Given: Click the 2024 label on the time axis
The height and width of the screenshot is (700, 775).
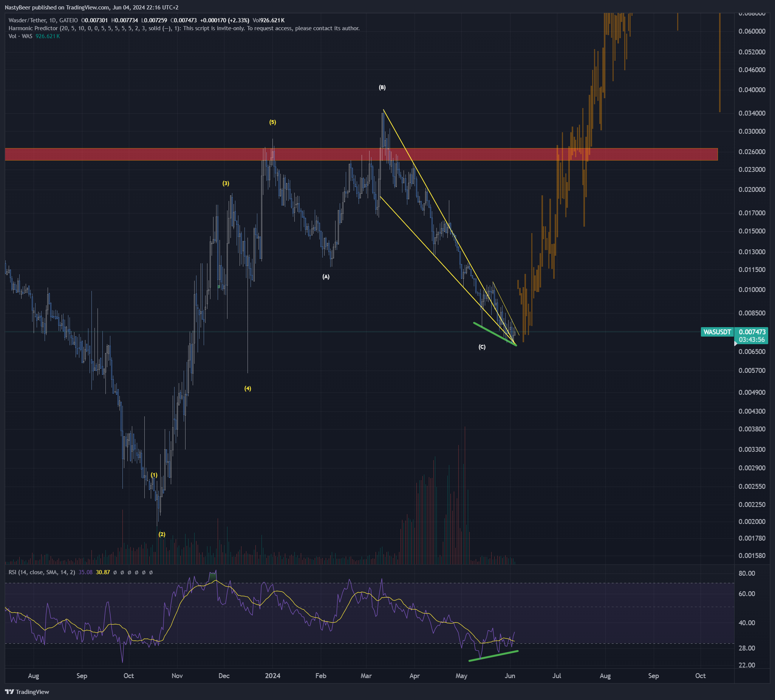Looking at the screenshot, I should [x=272, y=676].
